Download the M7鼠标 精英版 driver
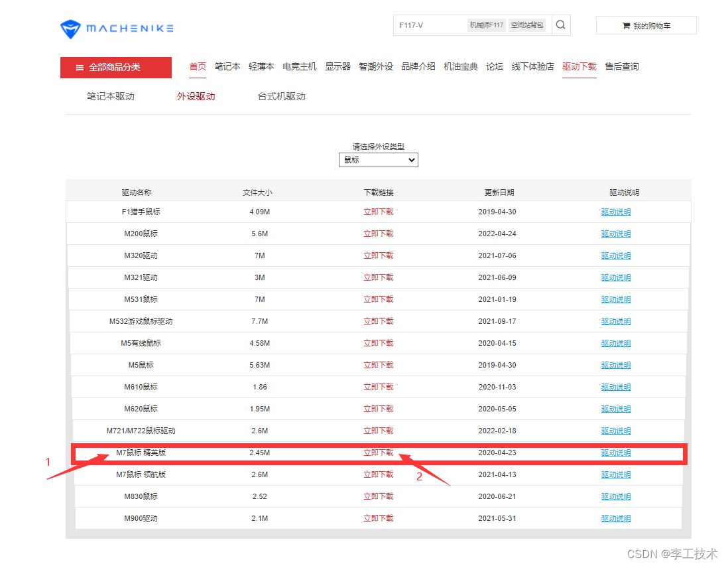728x566 pixels. (379, 452)
